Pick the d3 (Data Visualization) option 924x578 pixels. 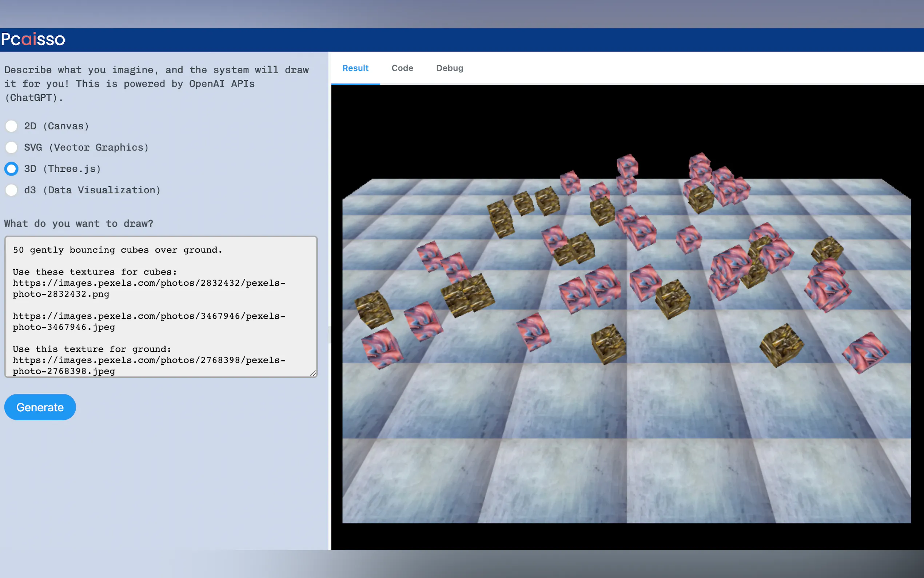tap(12, 190)
